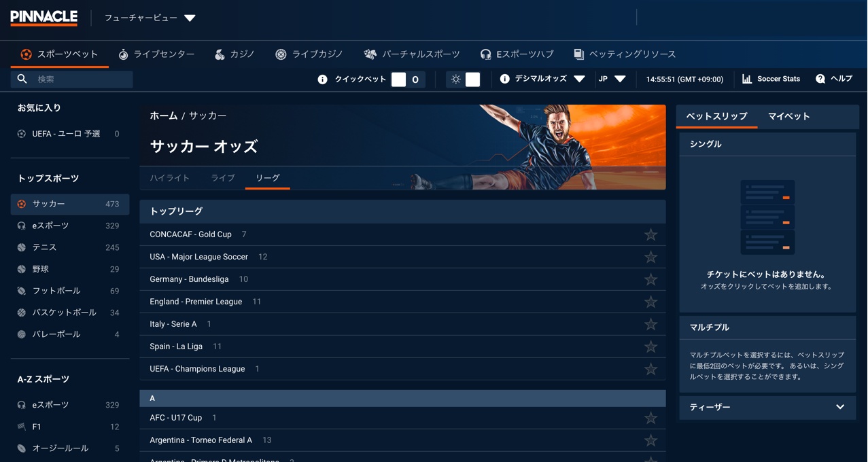Open Italy - Serie A league

click(x=173, y=324)
